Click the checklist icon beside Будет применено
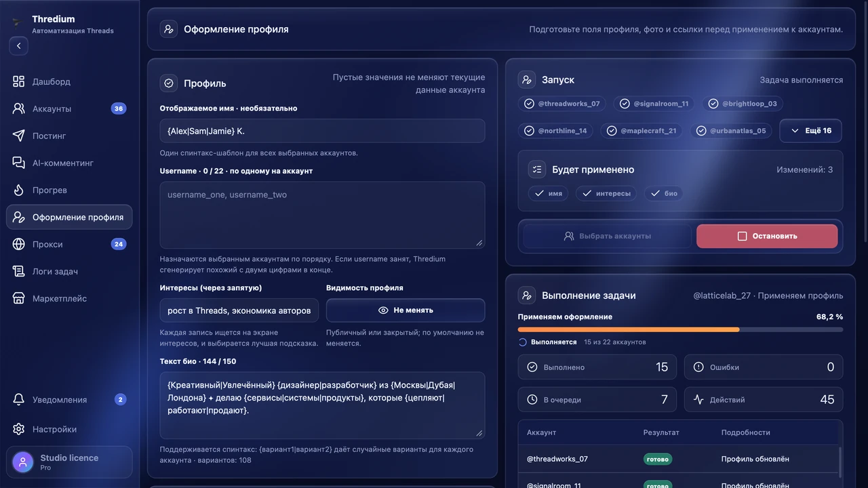 click(537, 169)
